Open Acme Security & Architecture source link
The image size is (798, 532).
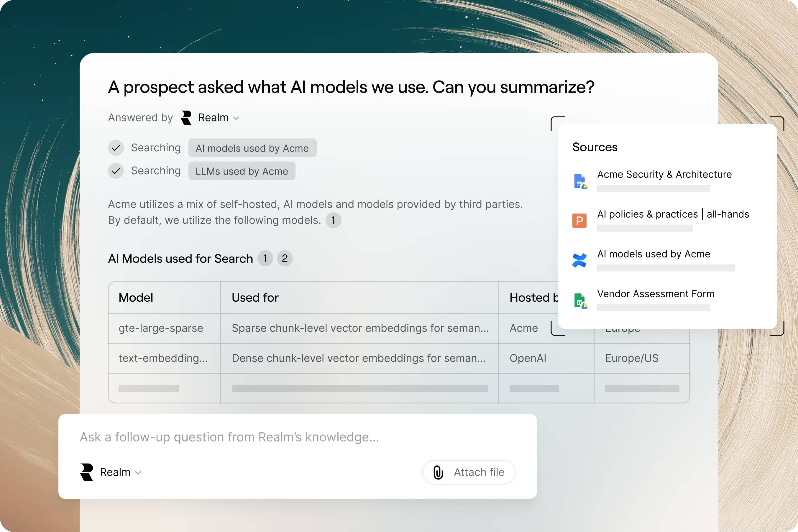click(664, 174)
